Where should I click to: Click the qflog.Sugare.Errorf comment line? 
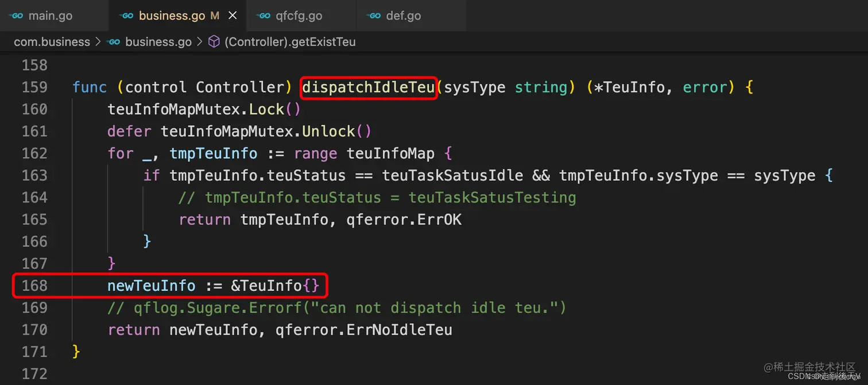tap(337, 308)
